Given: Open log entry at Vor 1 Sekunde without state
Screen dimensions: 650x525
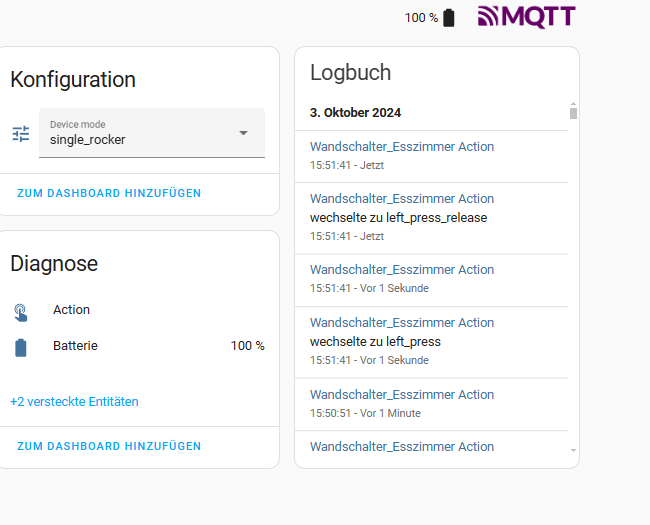Looking at the screenshot, I should point(431,280).
